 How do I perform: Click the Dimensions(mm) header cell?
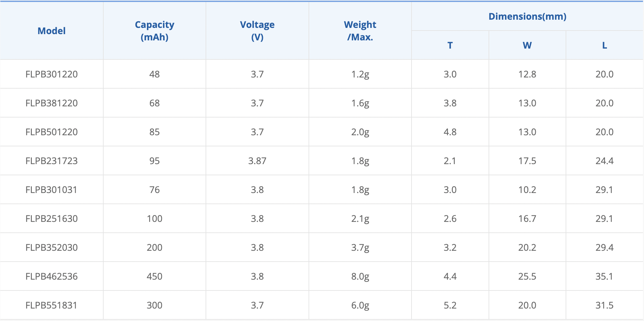click(x=527, y=16)
